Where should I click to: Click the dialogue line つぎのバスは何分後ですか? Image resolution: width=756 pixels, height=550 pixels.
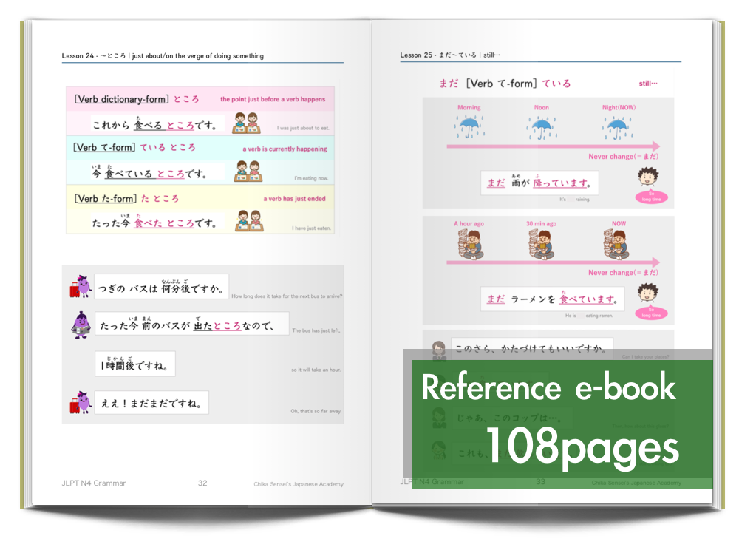point(162,287)
